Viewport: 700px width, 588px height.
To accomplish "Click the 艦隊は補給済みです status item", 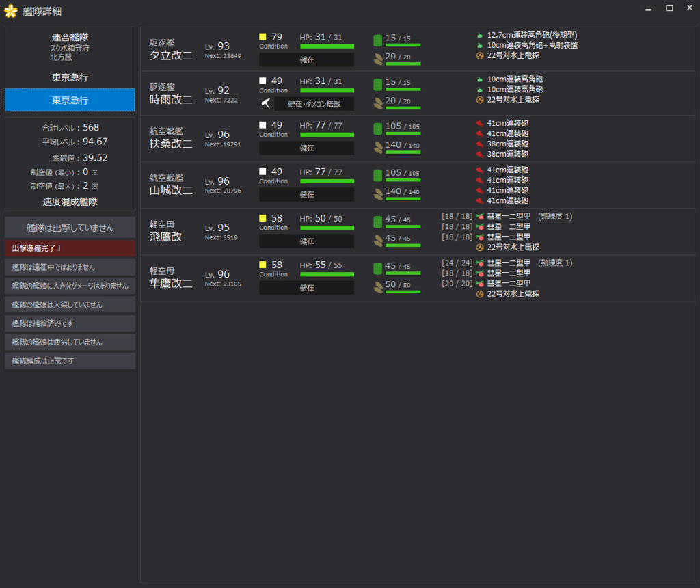I will point(70,323).
